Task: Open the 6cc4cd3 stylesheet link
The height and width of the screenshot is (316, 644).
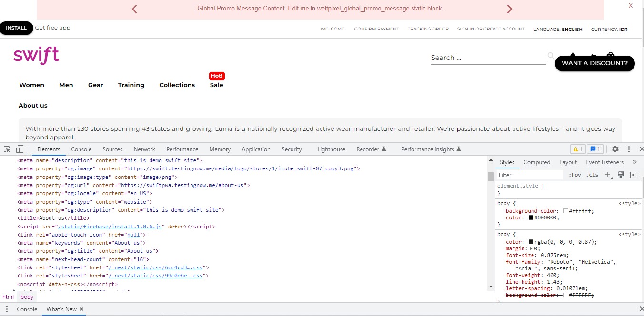Action: click(x=157, y=267)
